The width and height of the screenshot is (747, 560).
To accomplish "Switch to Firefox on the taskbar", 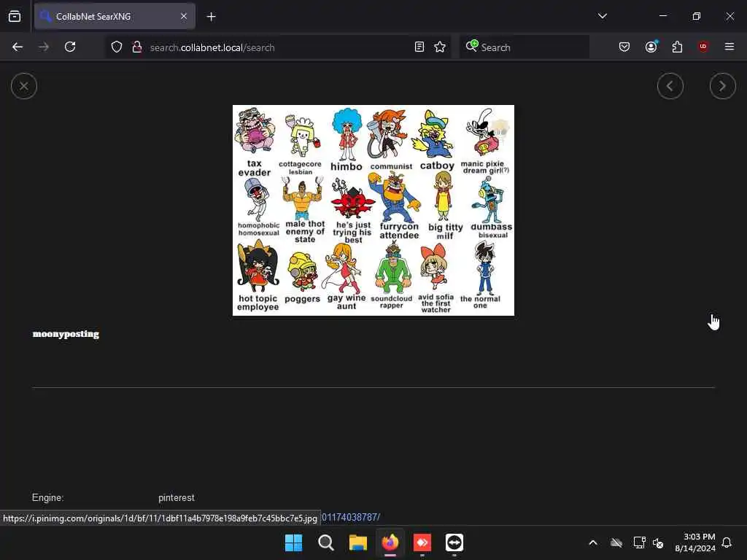I will pyautogui.click(x=390, y=542).
